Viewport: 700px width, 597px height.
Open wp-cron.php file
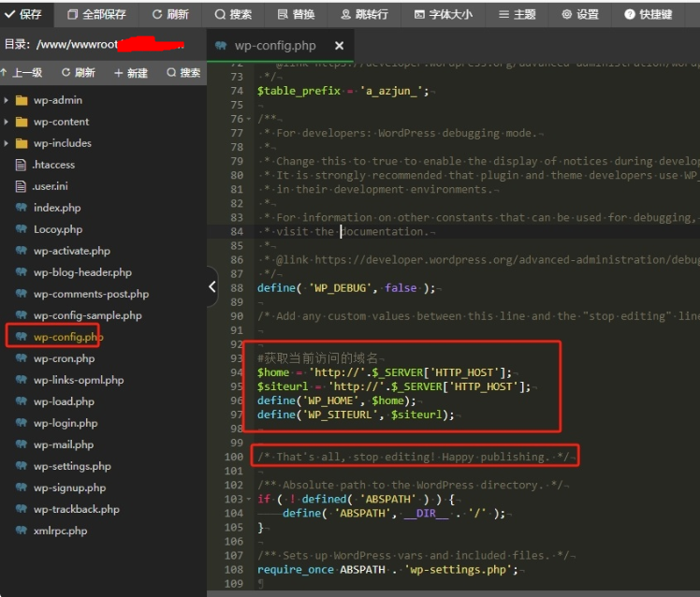[65, 358]
